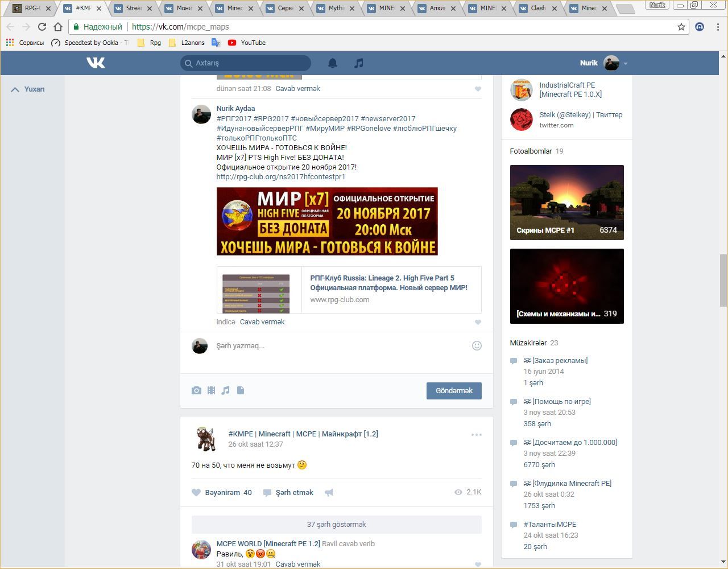Reply to Nurik Aydaa's indicə comment
The width and height of the screenshot is (728, 569).
point(262,322)
